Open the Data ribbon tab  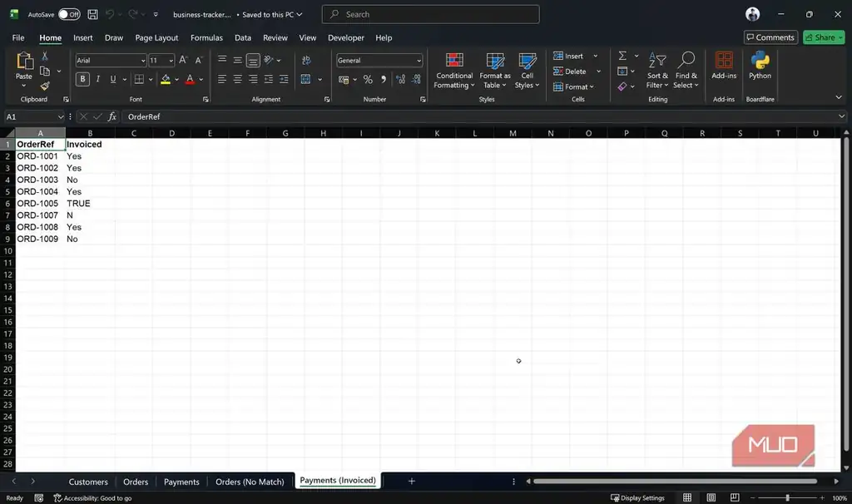pos(243,38)
